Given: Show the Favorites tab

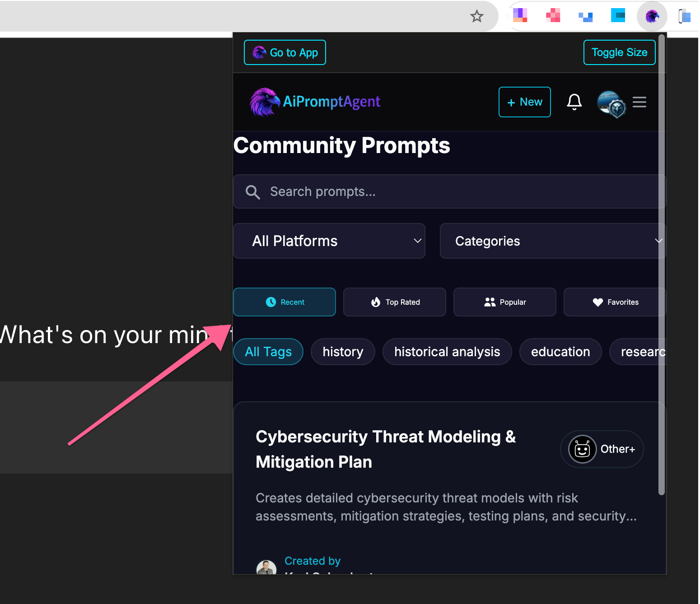Looking at the screenshot, I should coord(615,302).
